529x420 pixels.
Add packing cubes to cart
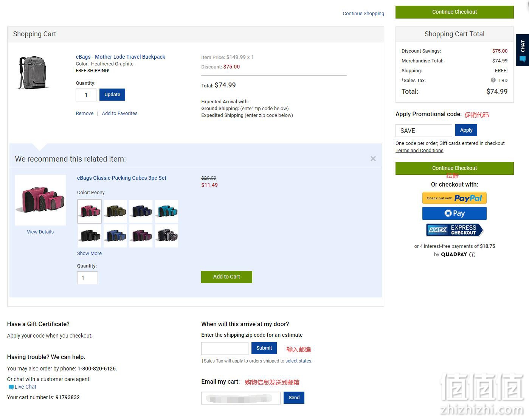coord(226,277)
